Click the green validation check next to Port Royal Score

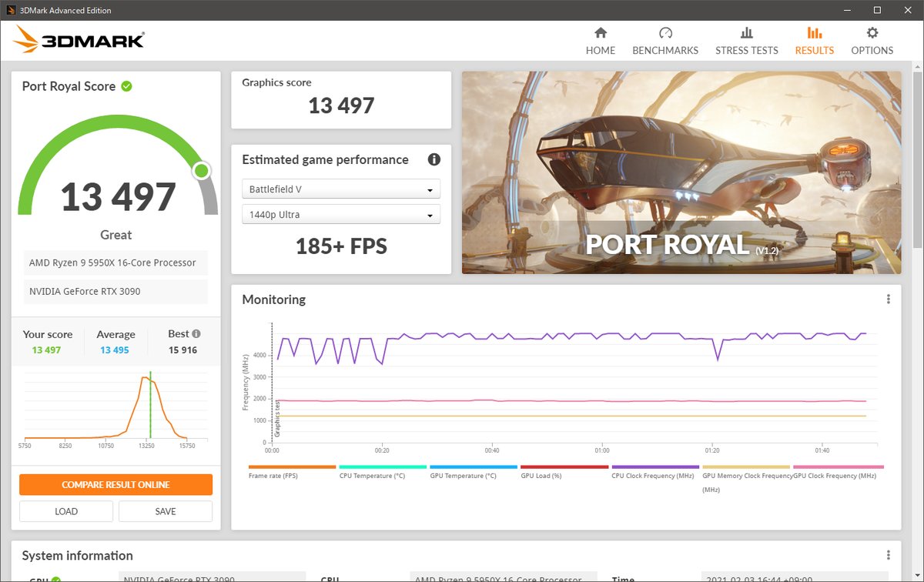(x=126, y=86)
